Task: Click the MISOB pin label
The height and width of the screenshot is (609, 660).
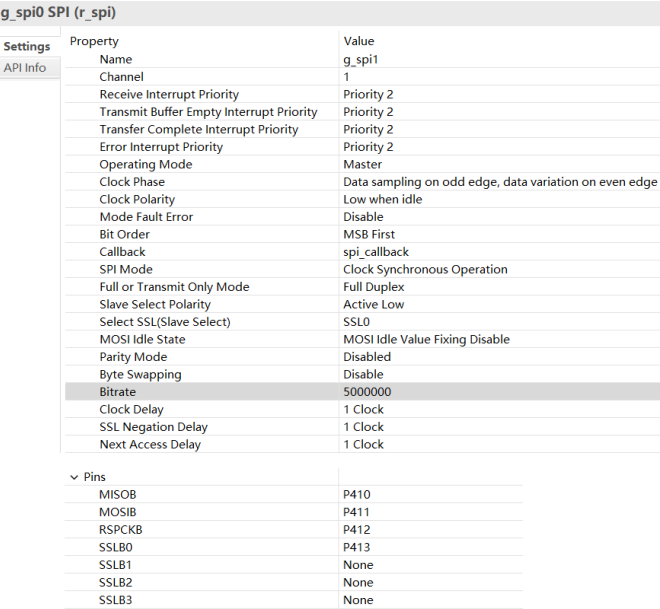Action: tap(117, 495)
